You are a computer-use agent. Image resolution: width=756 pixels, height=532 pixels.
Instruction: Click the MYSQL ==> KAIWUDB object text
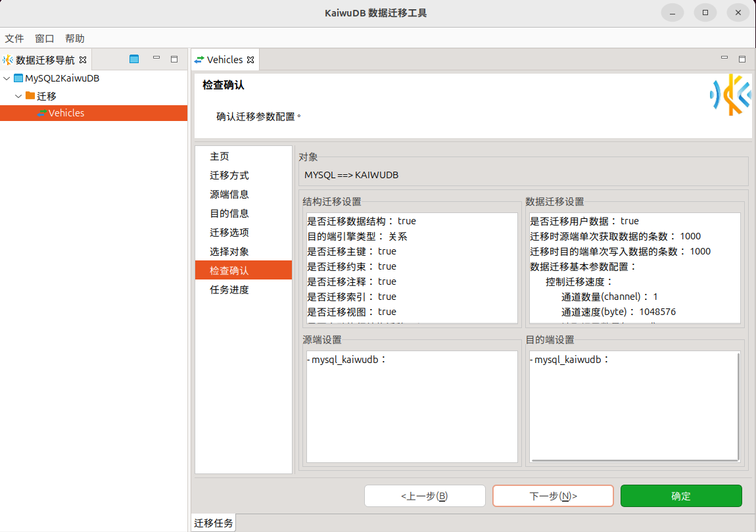point(352,175)
